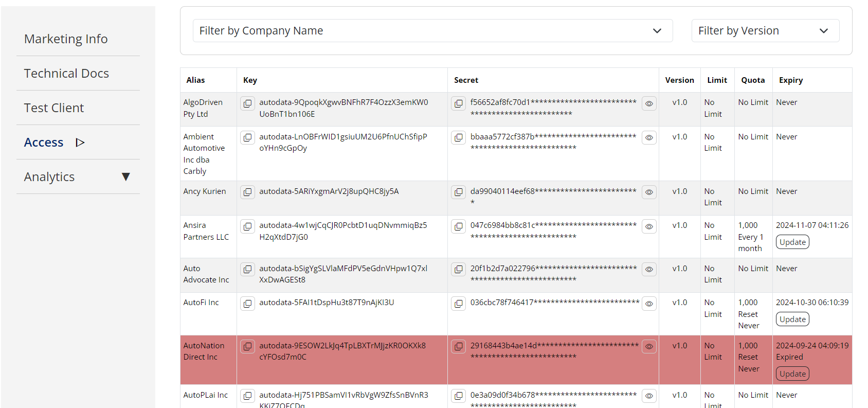Click Update on expired AutoNation row
This screenshot has height=408, width=868.
coord(792,374)
